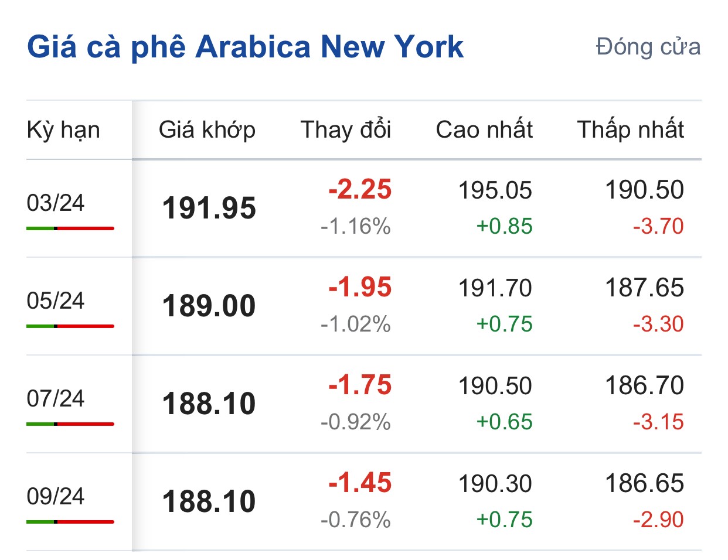Click the 'Đóng cửa' status label
The width and height of the screenshot is (728, 560).
coord(648,47)
